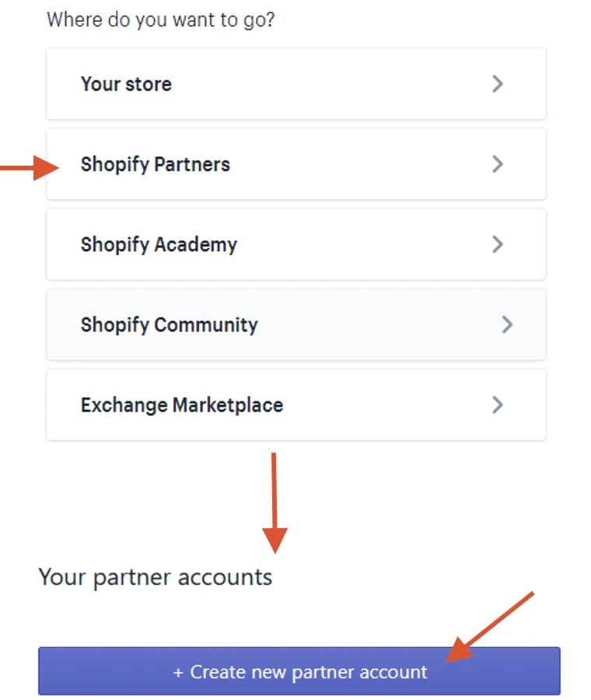Select the Your store option card
The height and width of the screenshot is (700, 591).
(x=295, y=84)
